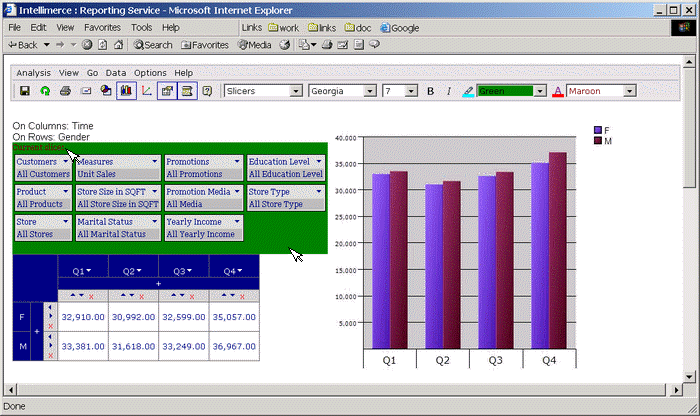Viewport: 700px width, 416px height.
Task: Click the browser Home icon
Action: pos(118,45)
